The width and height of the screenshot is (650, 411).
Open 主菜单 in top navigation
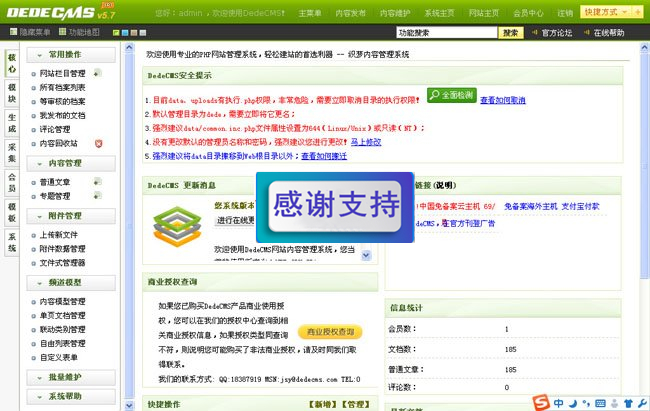[310, 13]
